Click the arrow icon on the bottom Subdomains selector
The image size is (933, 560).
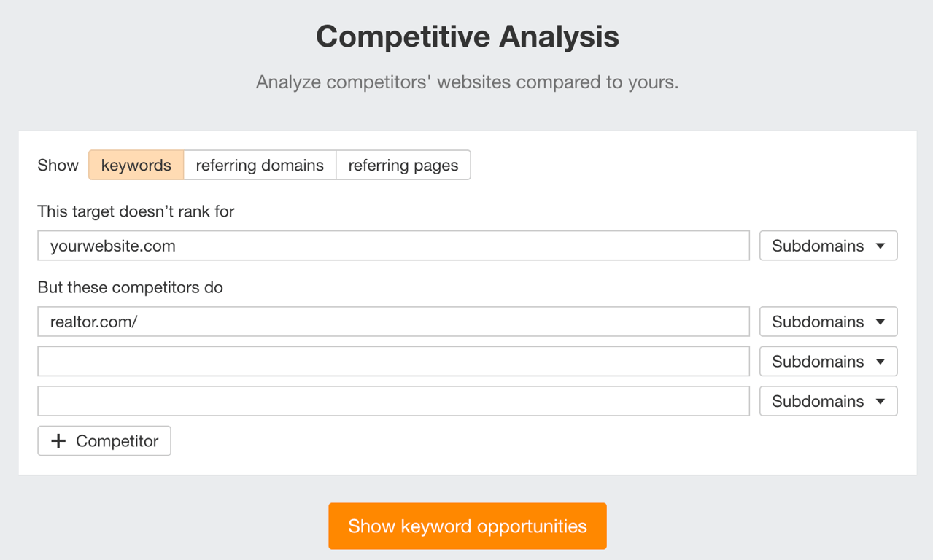(x=880, y=401)
